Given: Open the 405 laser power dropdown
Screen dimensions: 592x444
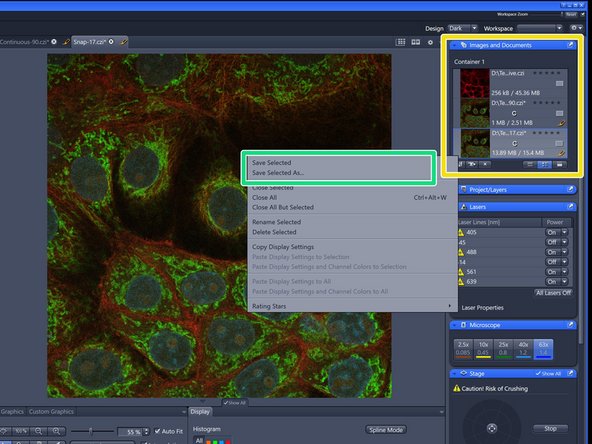Looking at the screenshot, I should tap(564, 232).
